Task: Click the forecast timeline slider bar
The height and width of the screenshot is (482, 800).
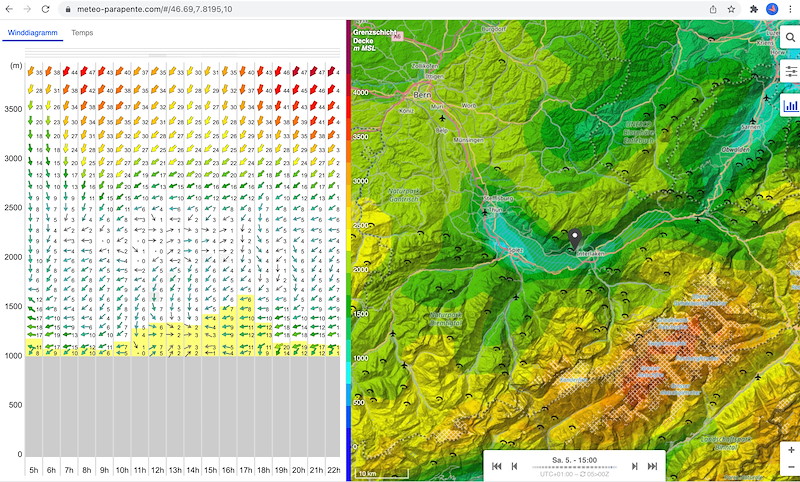Action: click(x=574, y=466)
